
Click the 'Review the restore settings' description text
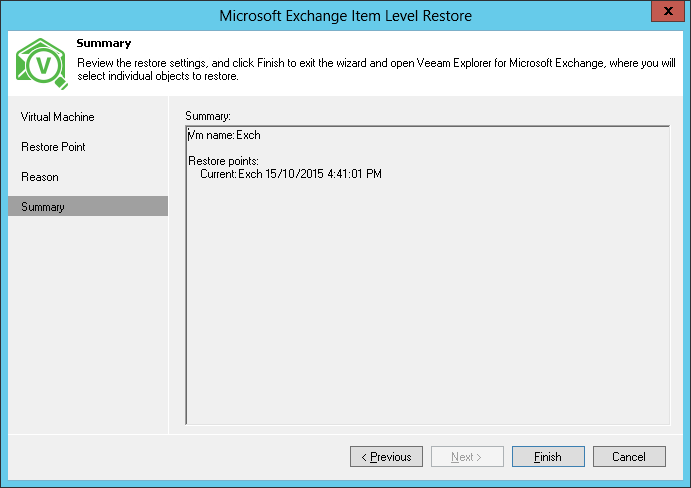376,69
